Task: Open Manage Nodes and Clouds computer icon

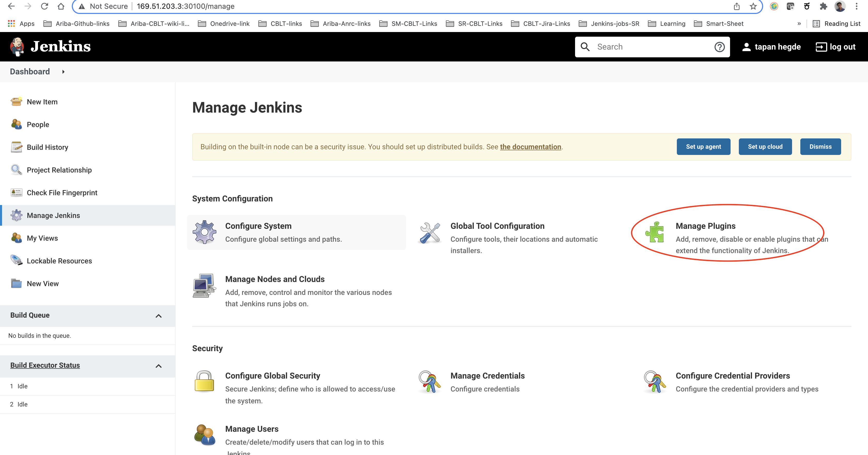Action: [204, 285]
